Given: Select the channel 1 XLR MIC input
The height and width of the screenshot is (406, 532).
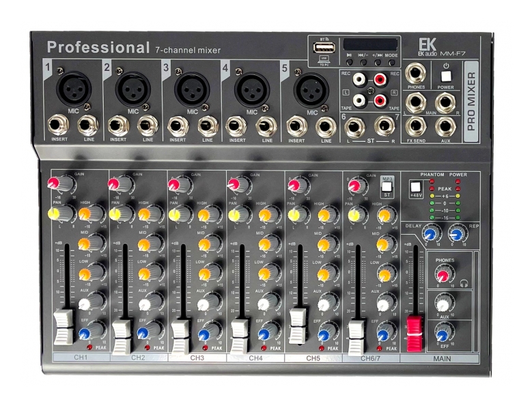Looking at the screenshot, I should point(70,87).
